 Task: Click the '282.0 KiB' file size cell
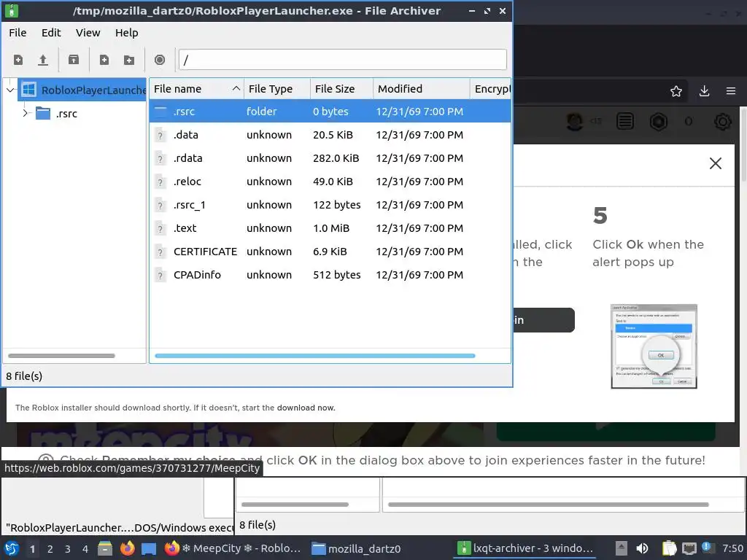coord(336,158)
